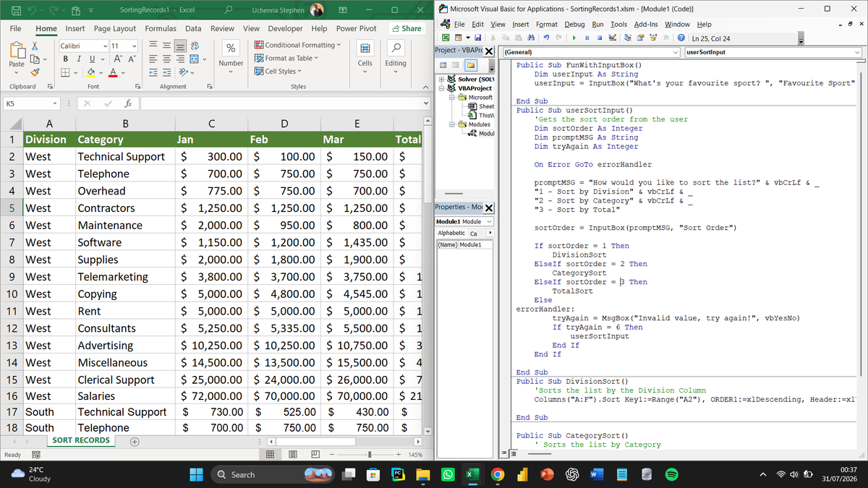Toggle Center horizontal alignment
This screenshot has width=868, height=488.
click(x=166, y=59)
